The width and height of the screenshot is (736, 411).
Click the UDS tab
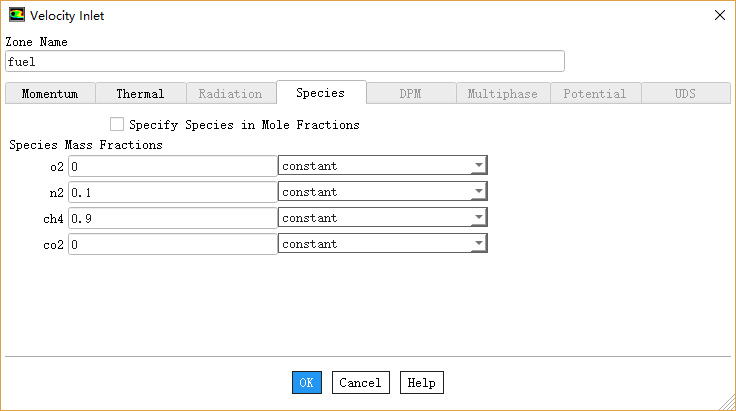click(685, 94)
